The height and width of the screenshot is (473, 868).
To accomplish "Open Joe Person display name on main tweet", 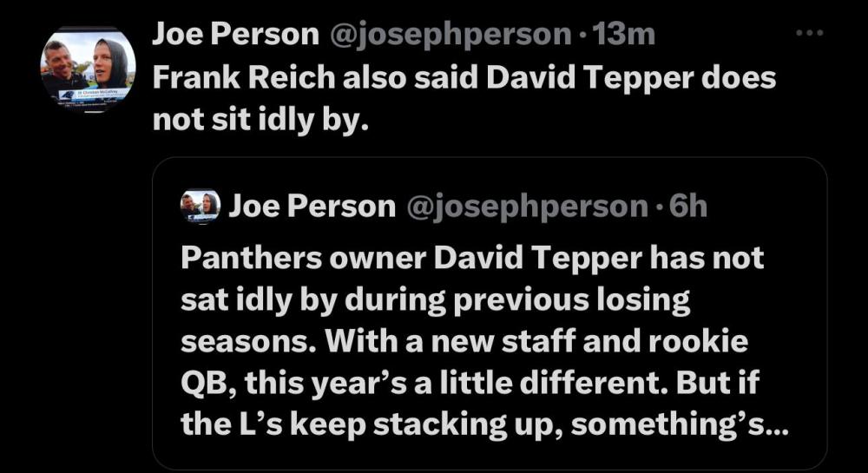I will (235, 34).
